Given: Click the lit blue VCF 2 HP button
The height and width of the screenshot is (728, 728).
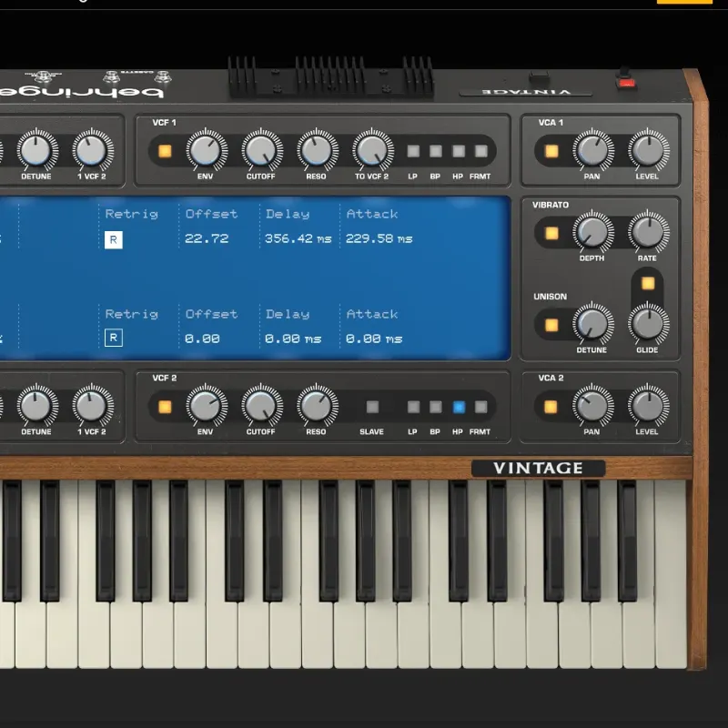Looking at the screenshot, I should 459,407.
